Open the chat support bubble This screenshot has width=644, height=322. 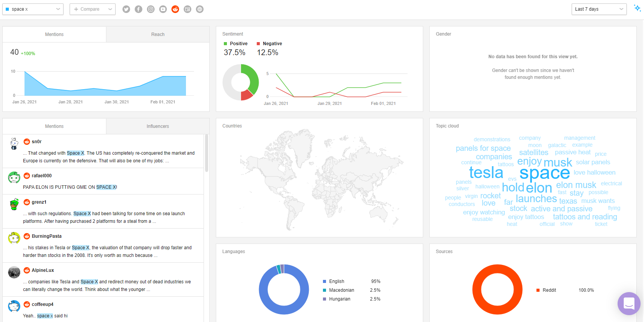(x=629, y=304)
